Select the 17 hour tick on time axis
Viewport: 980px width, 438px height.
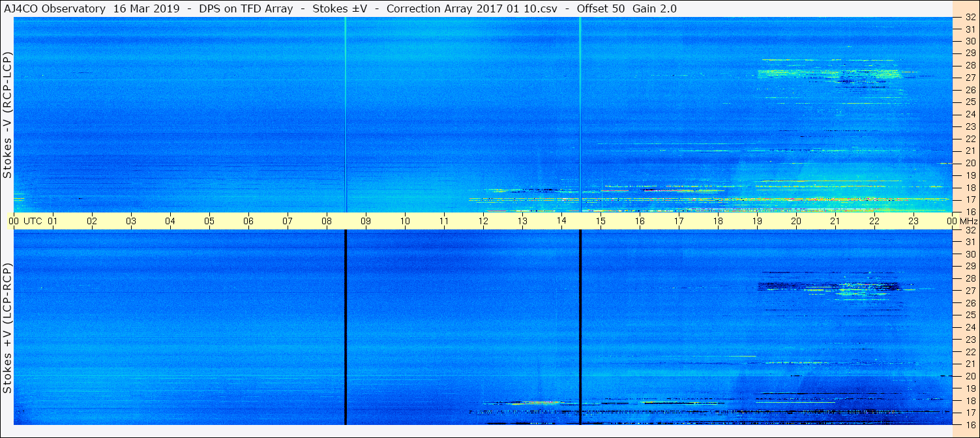pos(679,221)
